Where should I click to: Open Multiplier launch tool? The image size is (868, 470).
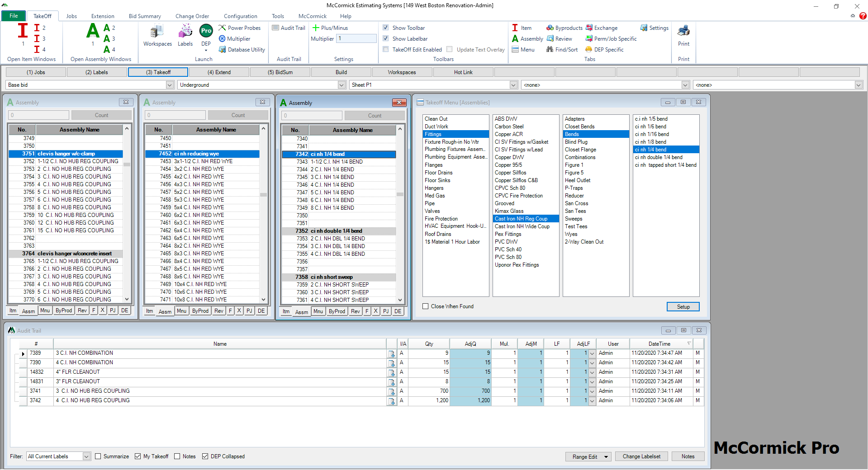click(x=235, y=38)
